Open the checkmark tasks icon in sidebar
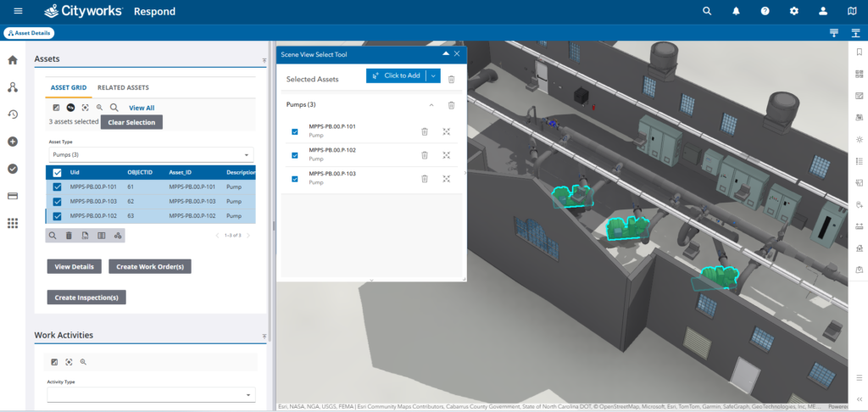This screenshot has height=412, width=868. pos(13,169)
